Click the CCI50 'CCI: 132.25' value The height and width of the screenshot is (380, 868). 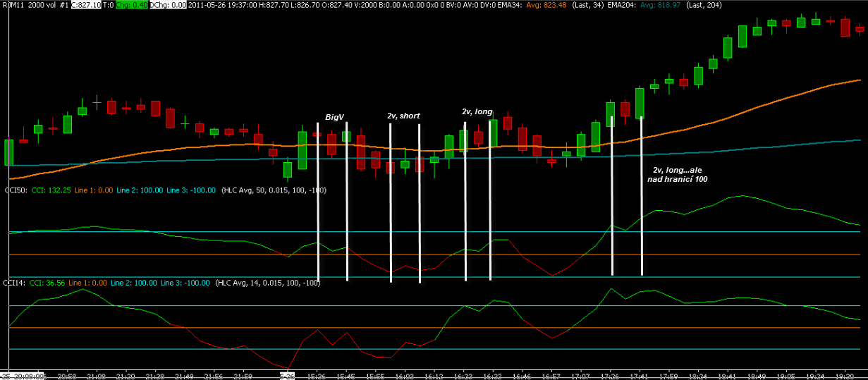50,190
